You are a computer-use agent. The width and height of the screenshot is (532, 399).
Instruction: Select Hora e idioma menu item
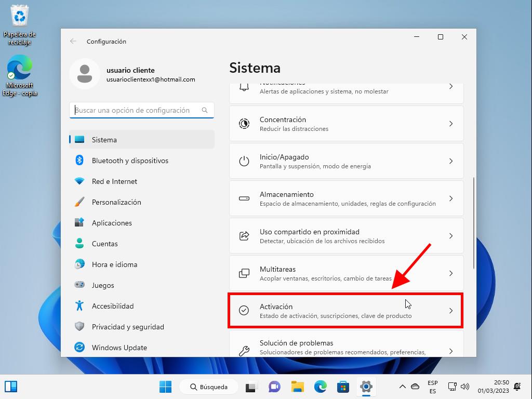pos(114,264)
